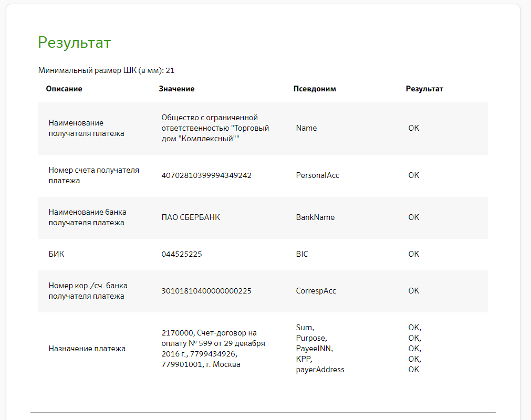Image resolution: width=531 pixels, height=420 pixels.
Task: Select the 'БИК' description cell
Action: click(56, 254)
